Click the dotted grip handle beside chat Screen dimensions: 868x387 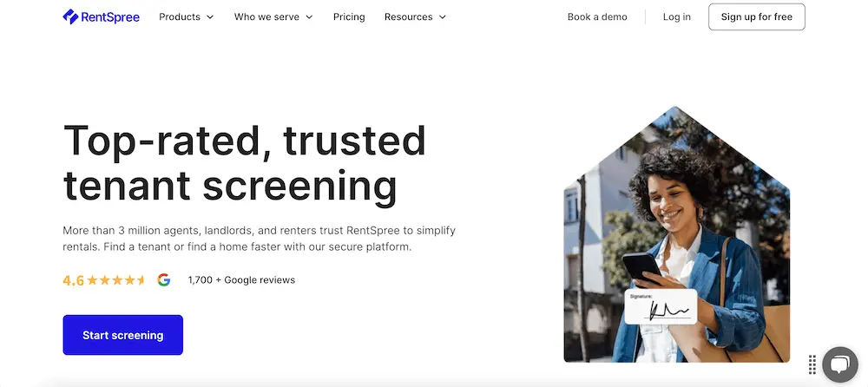pyautogui.click(x=812, y=364)
